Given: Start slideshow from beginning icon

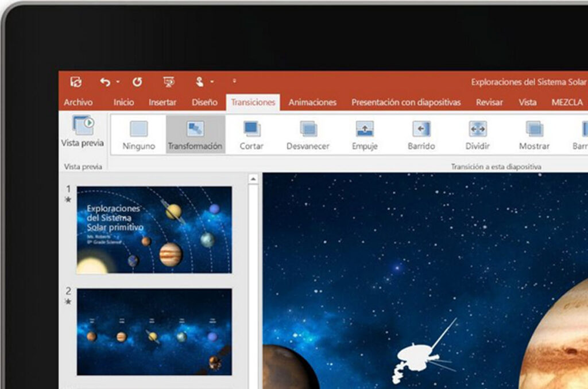Looking at the screenshot, I should (169, 81).
